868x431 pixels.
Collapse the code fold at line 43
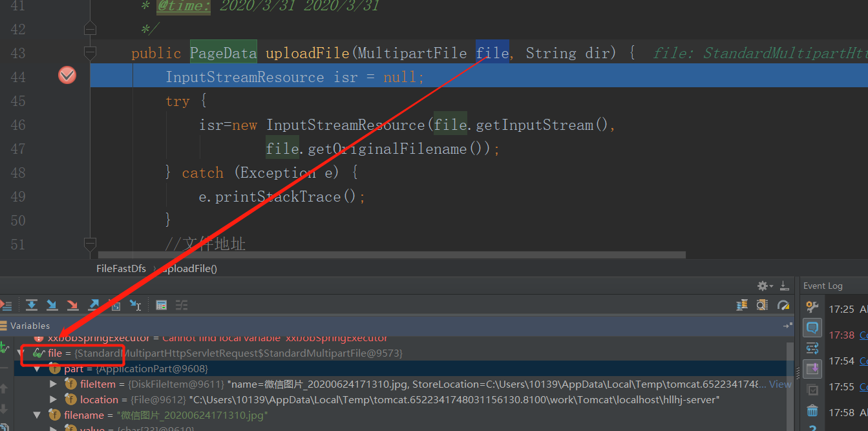(90, 50)
